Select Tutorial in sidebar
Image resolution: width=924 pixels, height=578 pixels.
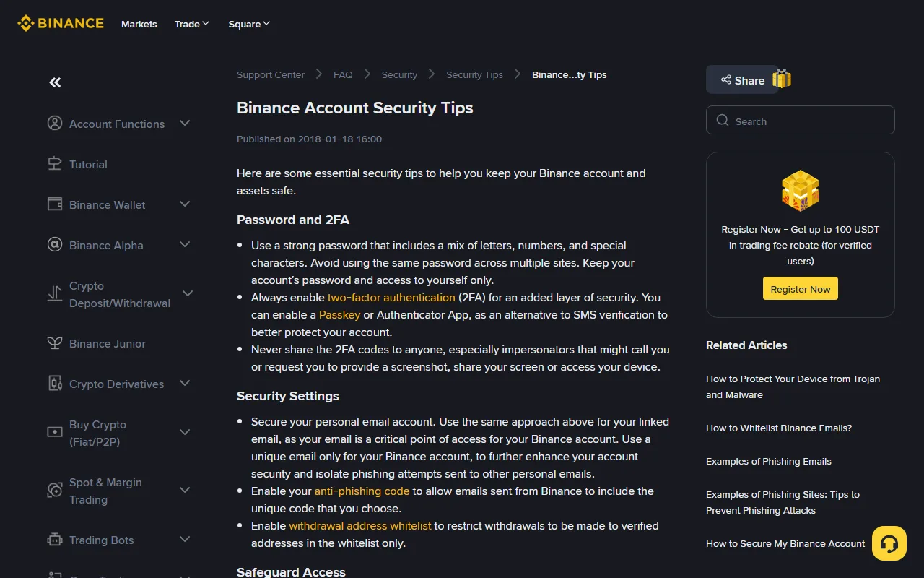point(88,164)
